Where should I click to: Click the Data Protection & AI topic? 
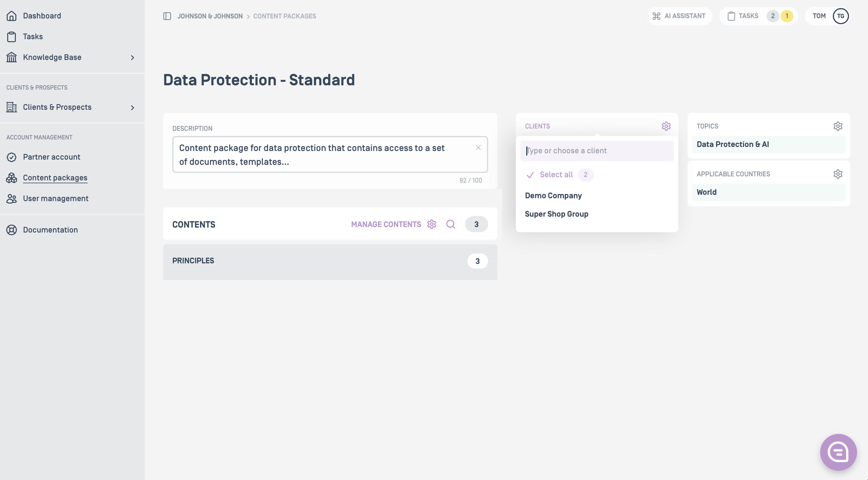[768, 145]
